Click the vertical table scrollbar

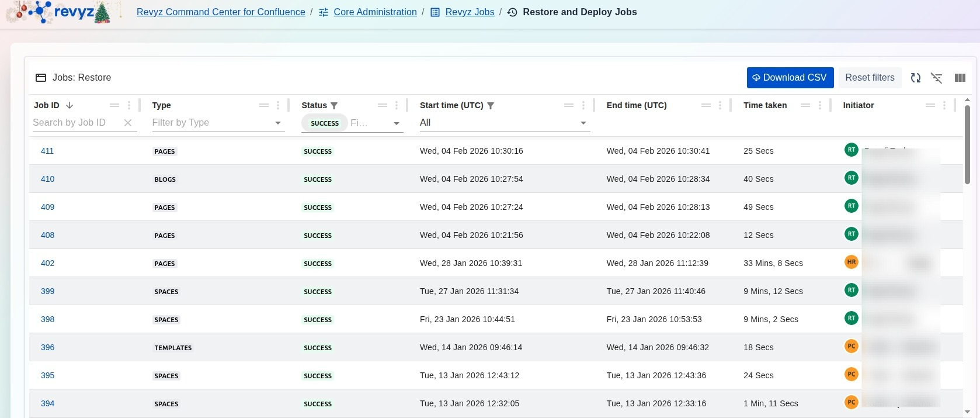pyautogui.click(x=967, y=146)
